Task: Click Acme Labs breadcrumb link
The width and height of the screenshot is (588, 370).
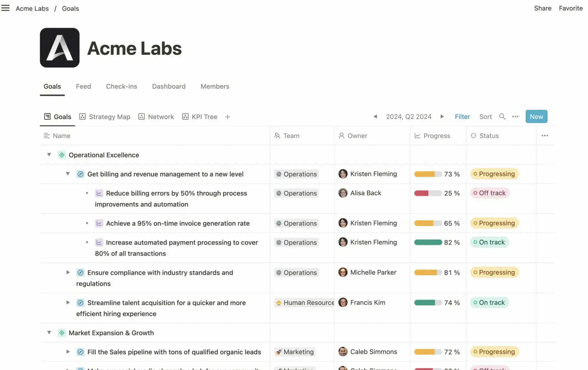Action: (32, 8)
